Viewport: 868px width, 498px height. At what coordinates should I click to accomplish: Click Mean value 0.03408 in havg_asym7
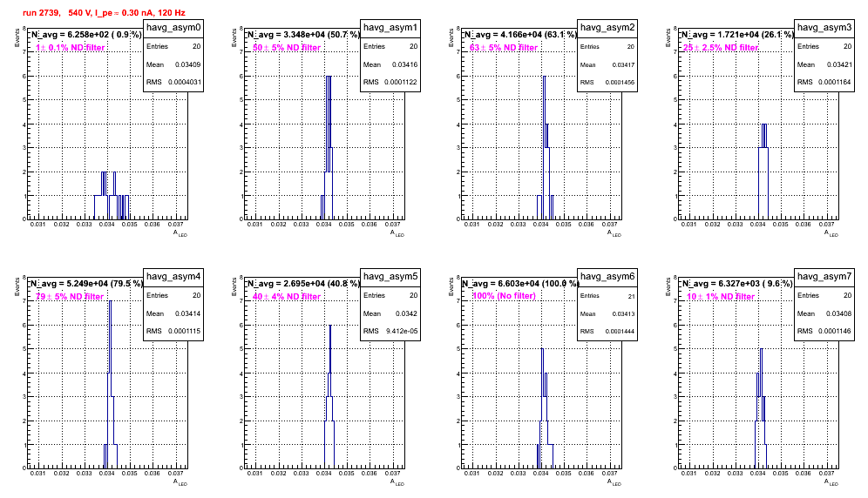pyautogui.click(x=839, y=313)
